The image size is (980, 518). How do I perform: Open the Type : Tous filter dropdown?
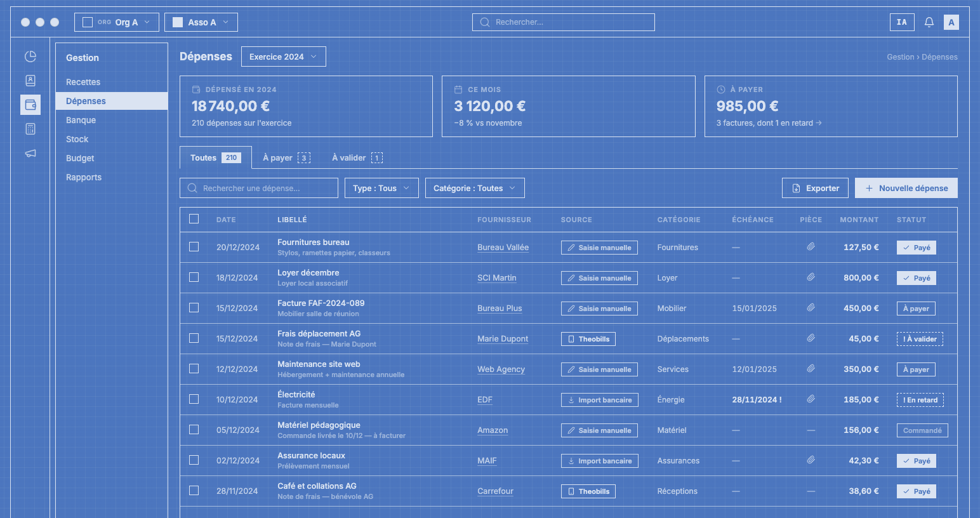381,188
